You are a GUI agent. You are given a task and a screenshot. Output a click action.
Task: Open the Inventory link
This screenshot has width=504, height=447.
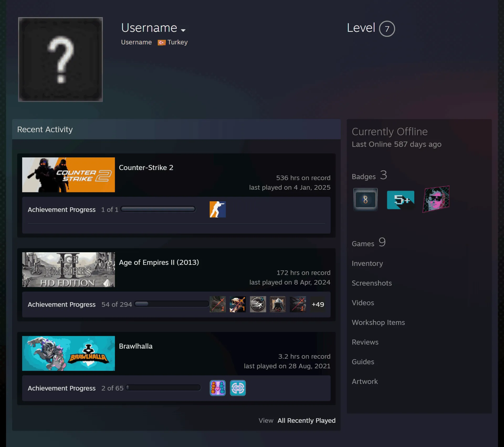367,263
